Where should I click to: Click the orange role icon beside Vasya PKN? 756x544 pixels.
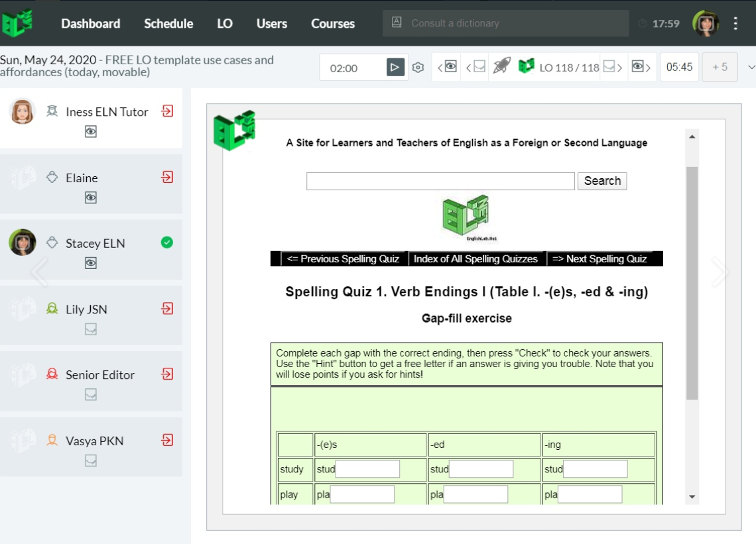(x=52, y=440)
